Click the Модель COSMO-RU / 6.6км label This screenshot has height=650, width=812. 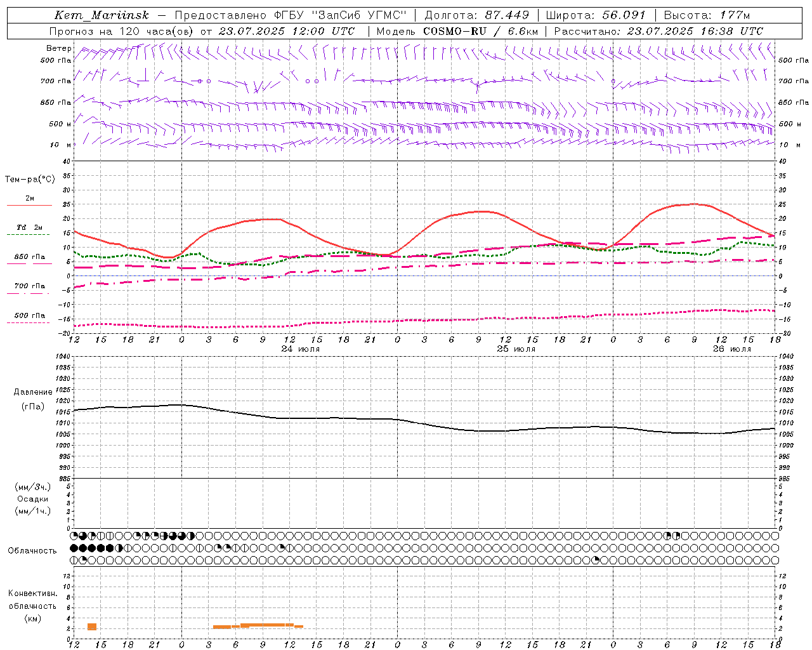coord(457,31)
